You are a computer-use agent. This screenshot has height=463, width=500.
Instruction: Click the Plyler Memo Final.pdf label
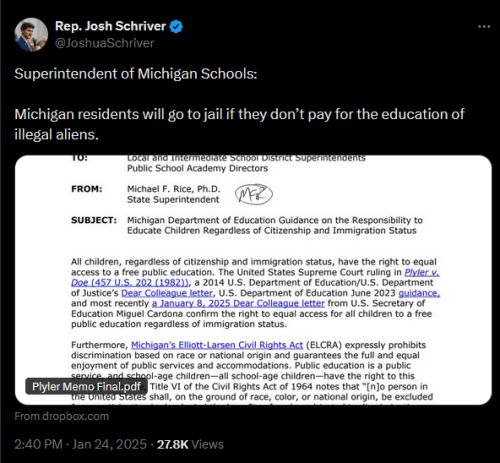coord(86,387)
